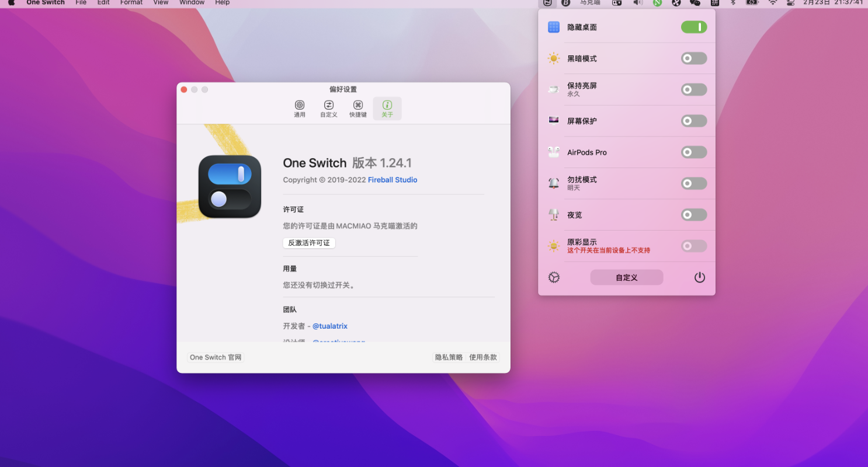This screenshot has width=868, height=467.
Task: Click the WeChat icon in menu bar
Action: tap(695, 2)
